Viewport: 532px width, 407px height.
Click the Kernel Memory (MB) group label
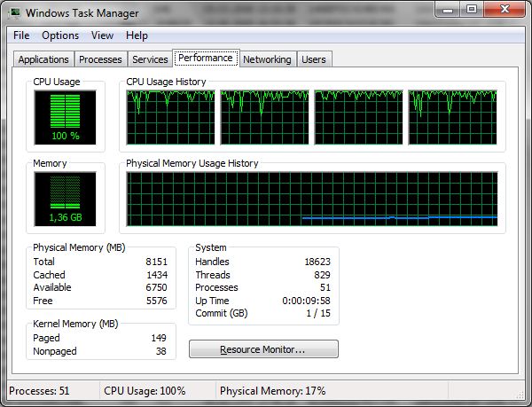pyautogui.click(x=75, y=324)
